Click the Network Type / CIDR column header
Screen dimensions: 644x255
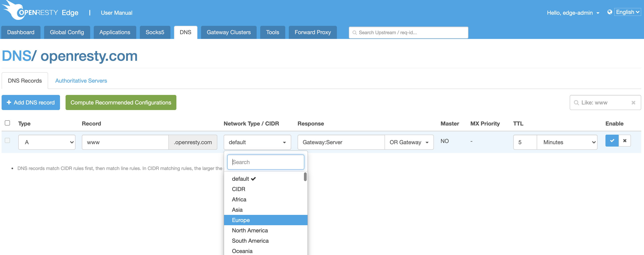(251, 124)
